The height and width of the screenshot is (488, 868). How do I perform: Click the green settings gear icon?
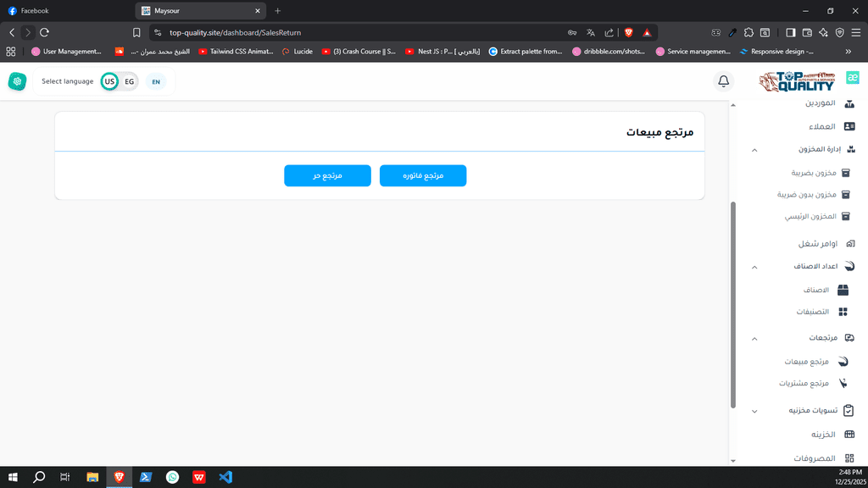tap(17, 81)
